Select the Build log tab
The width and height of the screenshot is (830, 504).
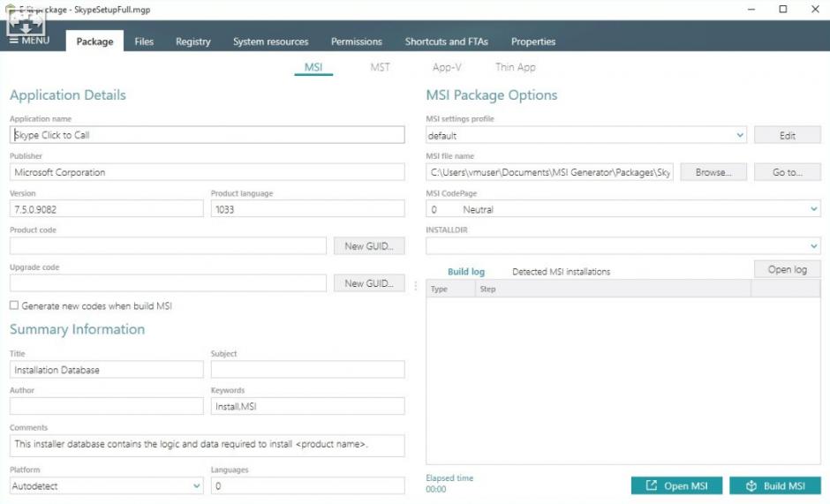tap(466, 271)
